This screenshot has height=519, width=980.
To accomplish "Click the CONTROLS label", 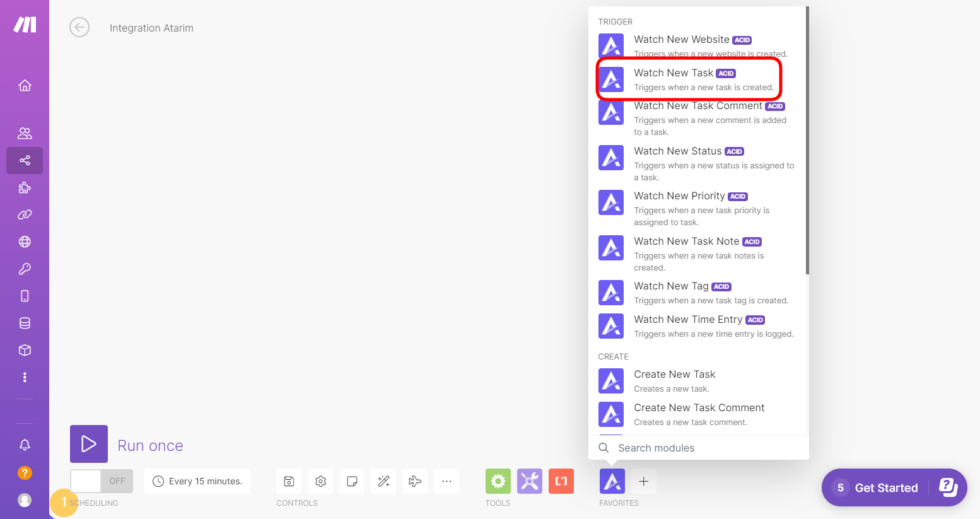I will pos(297,503).
